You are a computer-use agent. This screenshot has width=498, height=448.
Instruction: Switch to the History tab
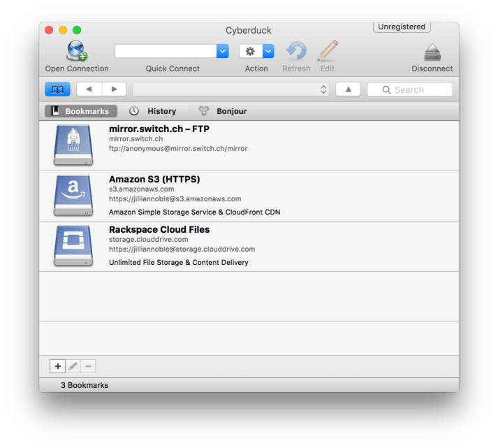click(x=152, y=111)
